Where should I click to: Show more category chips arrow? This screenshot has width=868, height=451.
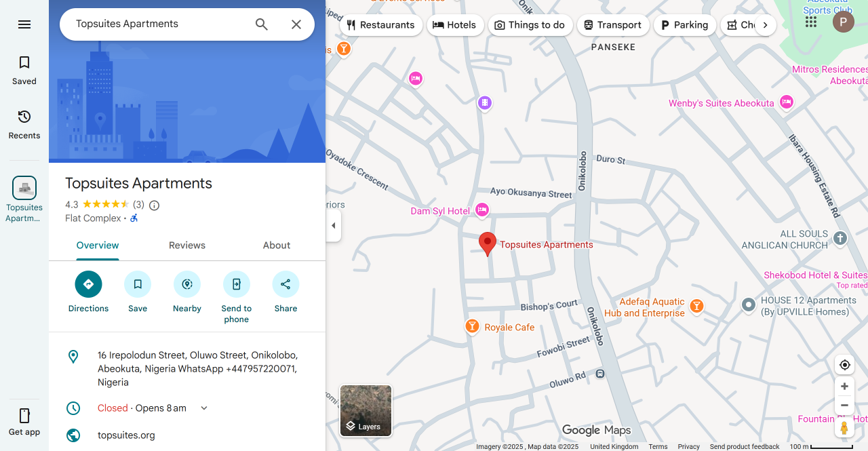pos(765,25)
